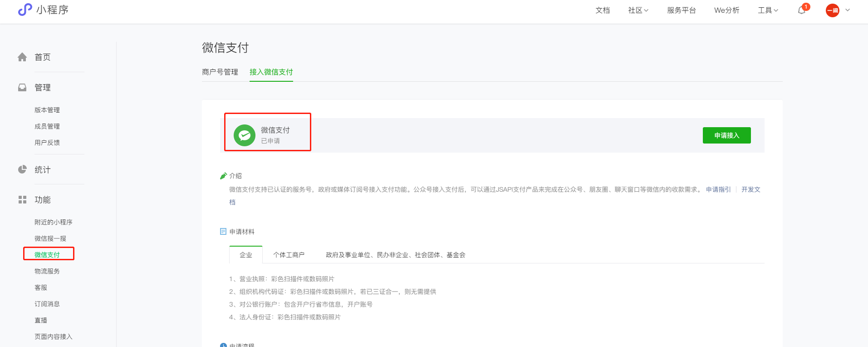The height and width of the screenshot is (347, 868).
Task: Click the text starting '3、对公银行账户'
Action: click(x=301, y=304)
